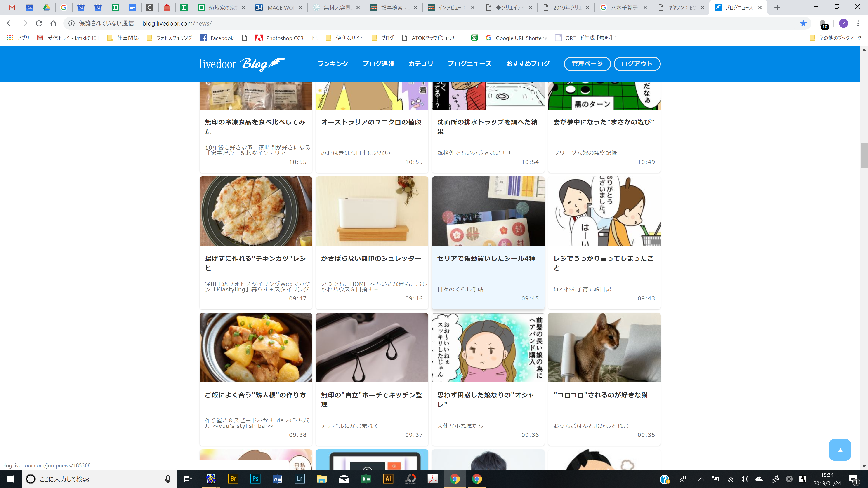Open the カテゴリ menu item
Image resolution: width=868 pixels, height=488 pixels.
pos(420,64)
